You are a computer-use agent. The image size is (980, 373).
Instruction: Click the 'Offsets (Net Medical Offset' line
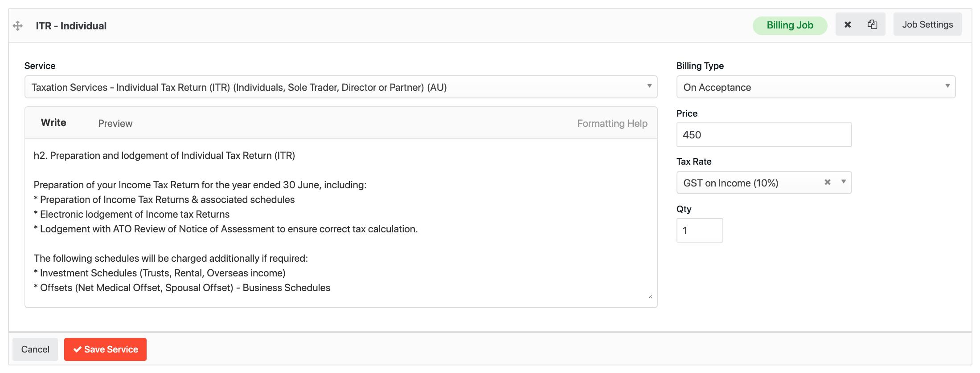182,288
